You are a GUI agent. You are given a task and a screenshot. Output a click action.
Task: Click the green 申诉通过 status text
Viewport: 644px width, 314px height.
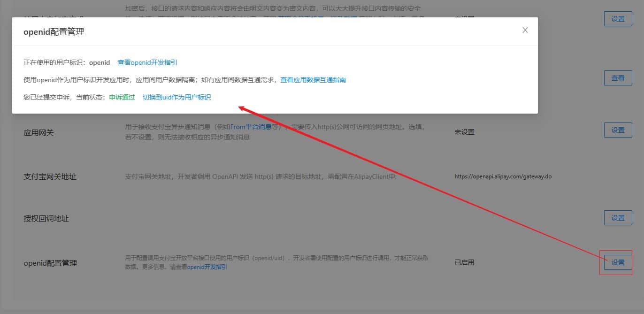pos(122,97)
